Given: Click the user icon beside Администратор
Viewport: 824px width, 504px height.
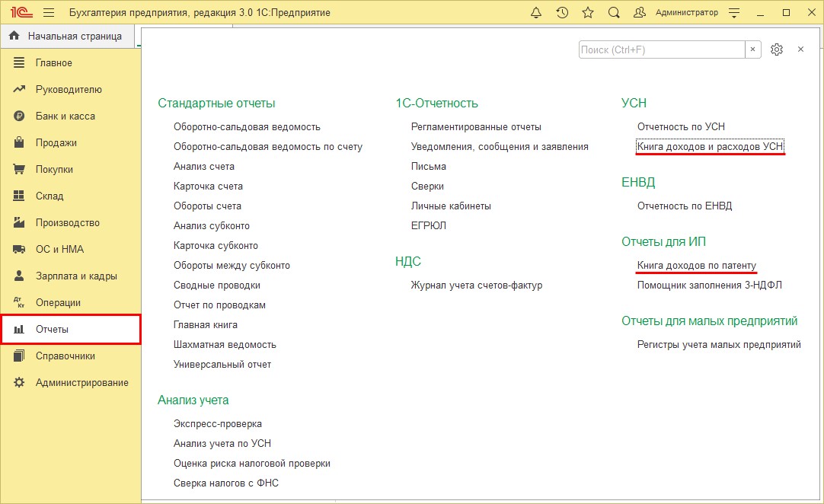Looking at the screenshot, I should [x=640, y=13].
